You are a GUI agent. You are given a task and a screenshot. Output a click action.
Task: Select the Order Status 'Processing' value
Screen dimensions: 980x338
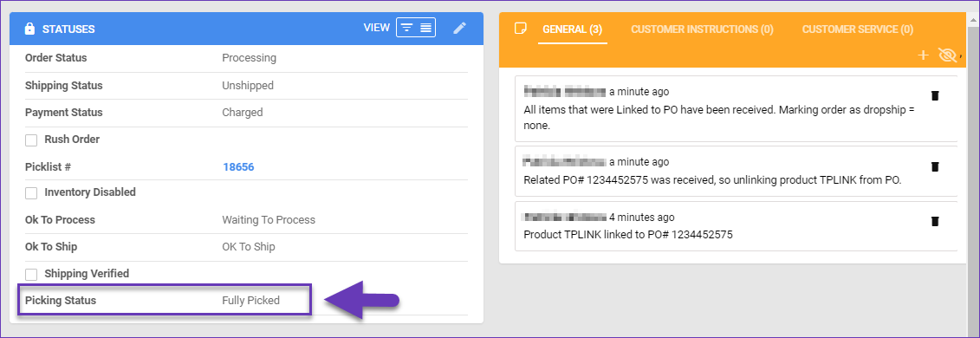249,58
